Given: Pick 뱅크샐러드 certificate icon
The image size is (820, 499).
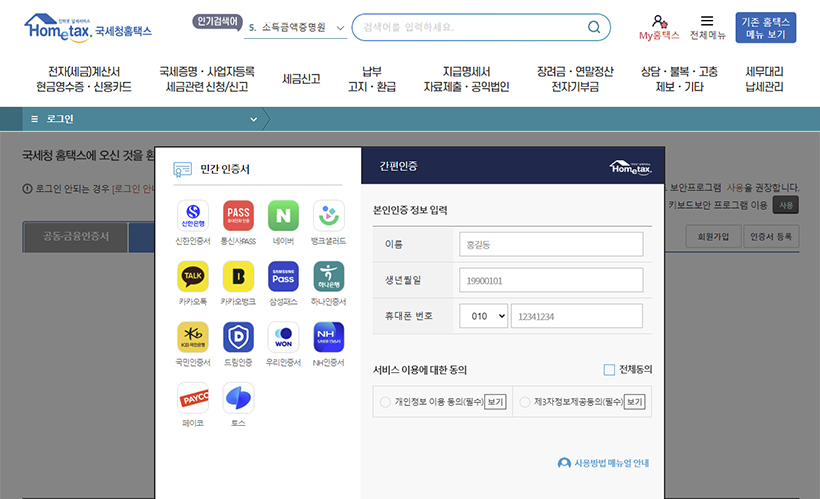Looking at the screenshot, I should (328, 216).
